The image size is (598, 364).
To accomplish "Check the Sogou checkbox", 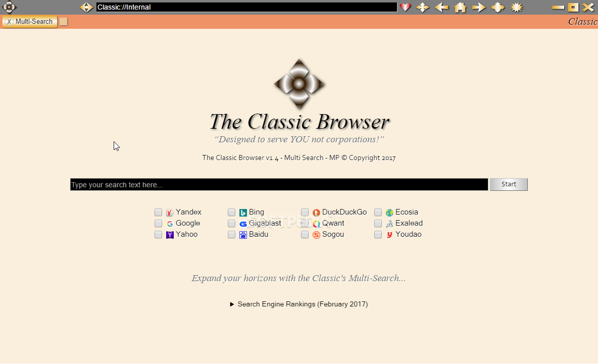I will click(305, 234).
